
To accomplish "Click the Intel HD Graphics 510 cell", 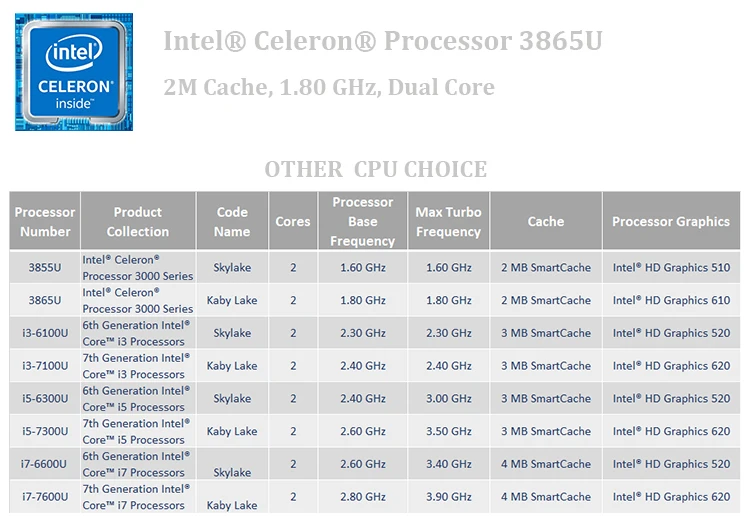I will pyautogui.click(x=671, y=267).
